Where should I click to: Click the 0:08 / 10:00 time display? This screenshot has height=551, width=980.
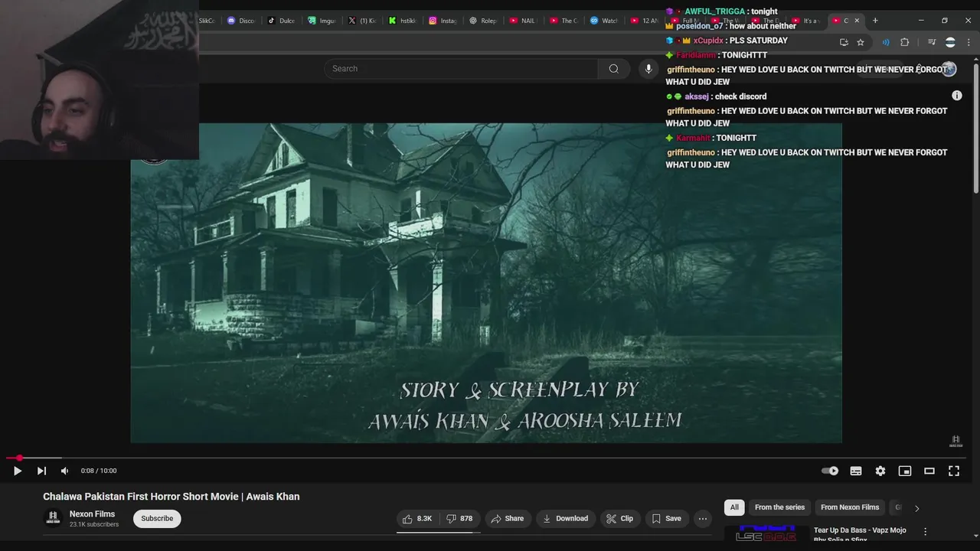tap(99, 471)
